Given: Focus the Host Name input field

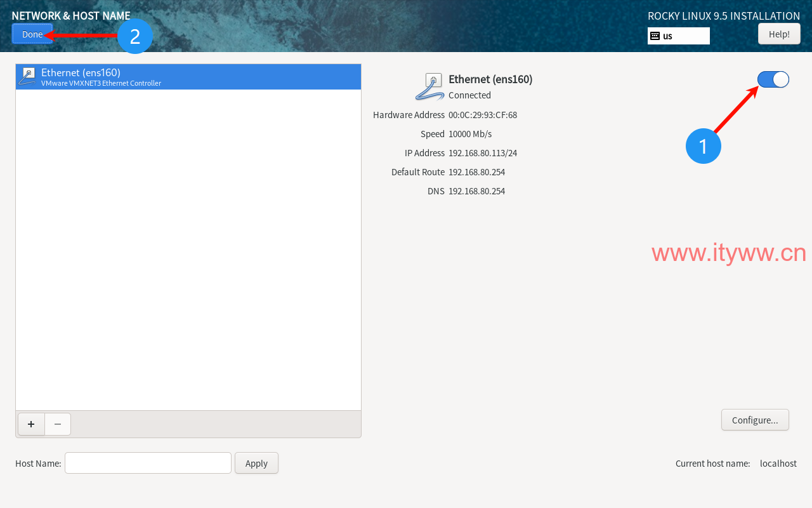Looking at the screenshot, I should tap(148, 463).
